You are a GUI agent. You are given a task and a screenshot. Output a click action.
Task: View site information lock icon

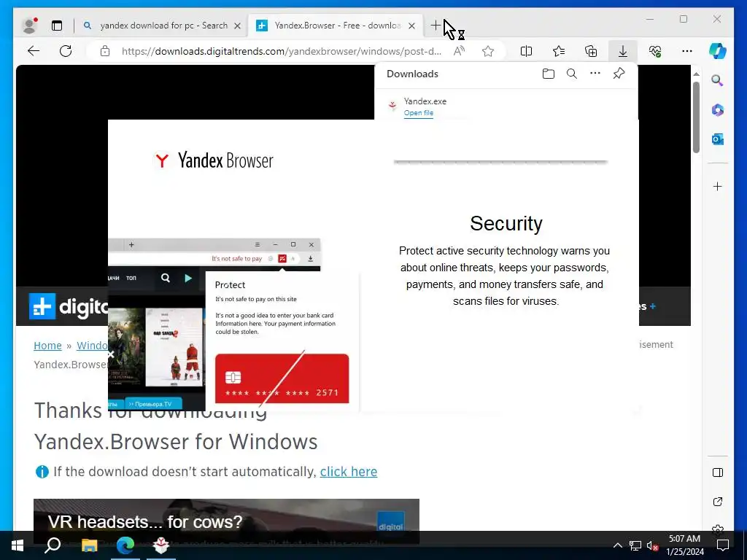(x=105, y=51)
